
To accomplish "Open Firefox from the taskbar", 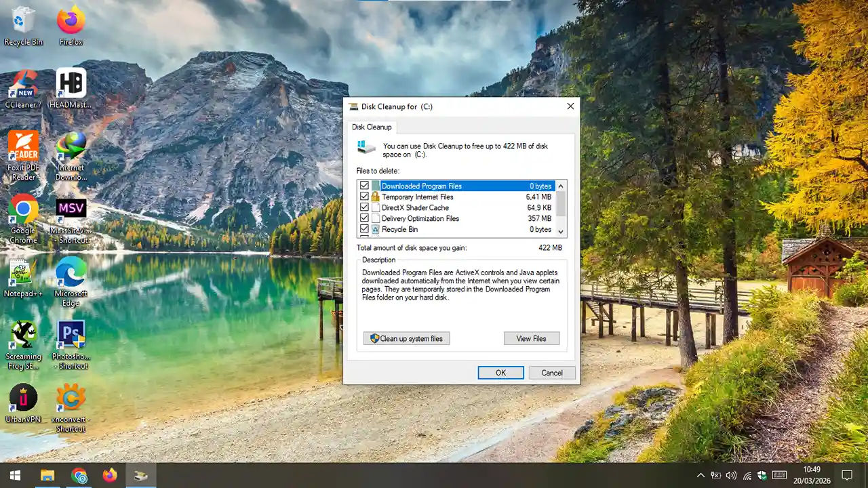I will coord(110,475).
